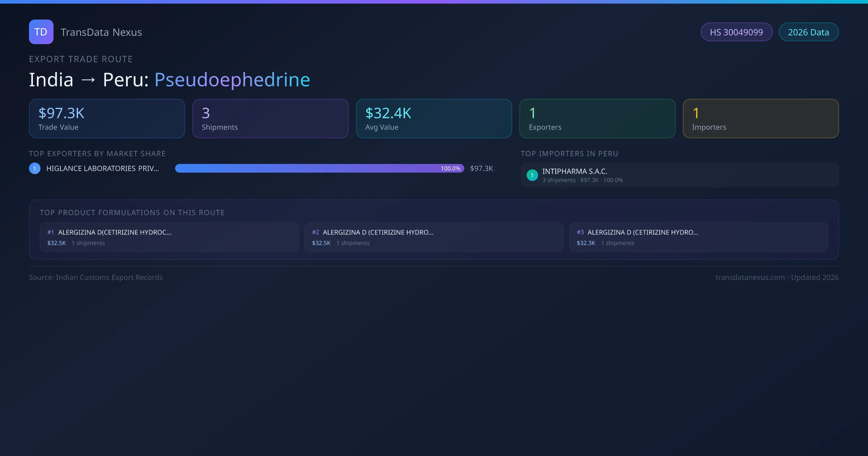Viewport: 868px width, 456px height.
Task: Open HIGLANCE LABORATORIES exporter entry
Action: [x=103, y=168]
